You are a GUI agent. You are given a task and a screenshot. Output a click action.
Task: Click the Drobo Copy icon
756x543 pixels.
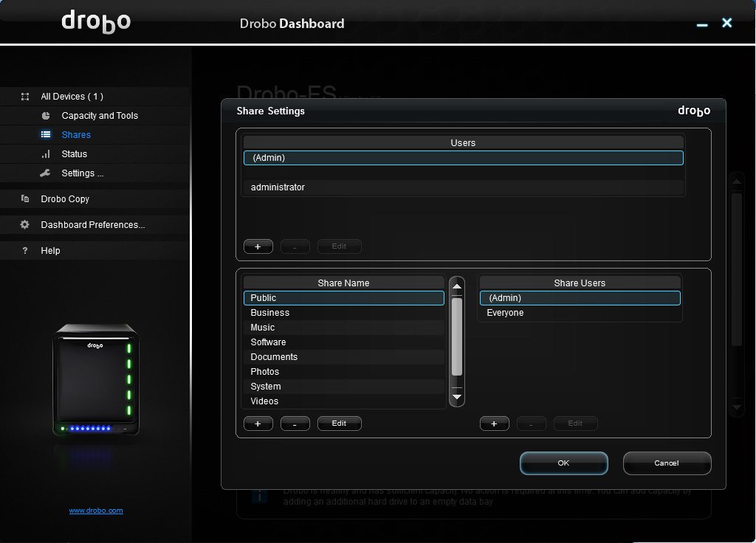[25, 198]
